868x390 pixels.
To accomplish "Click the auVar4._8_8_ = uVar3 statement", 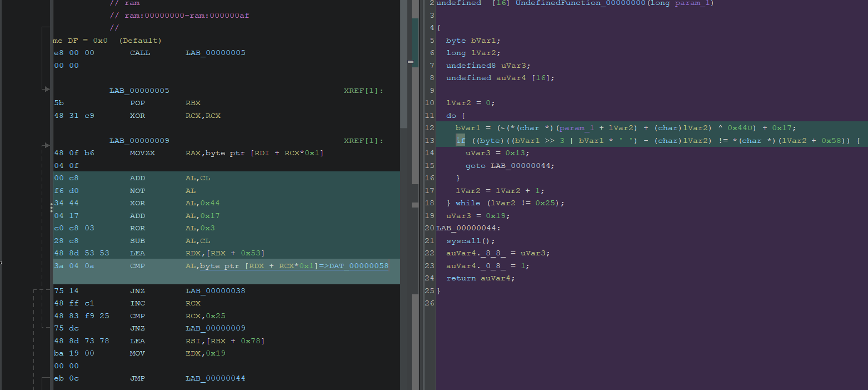I will tap(498, 253).
